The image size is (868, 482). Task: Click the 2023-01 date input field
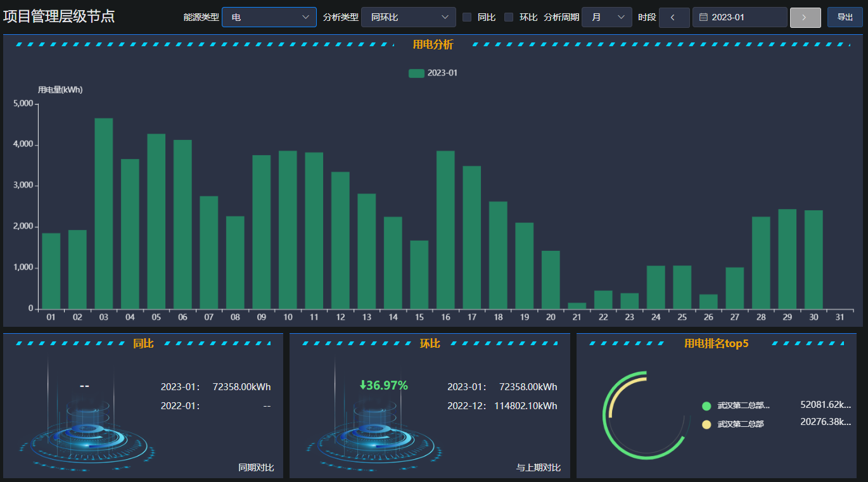tap(740, 17)
